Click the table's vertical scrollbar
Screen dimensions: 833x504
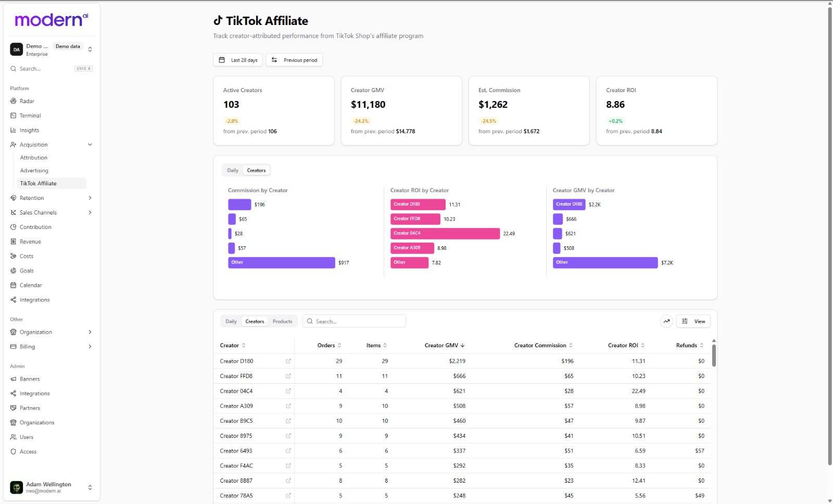click(x=714, y=355)
